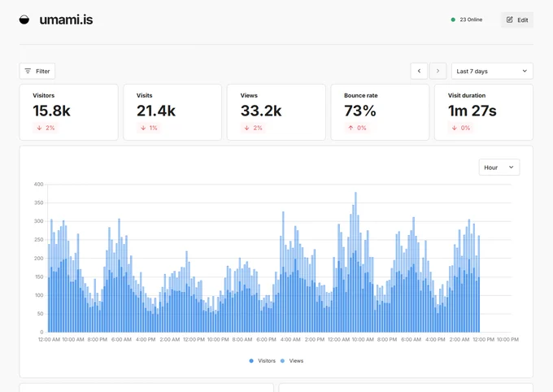Click the 23 Online status indicator
Viewport: 553px width, 392px height.
coord(466,20)
